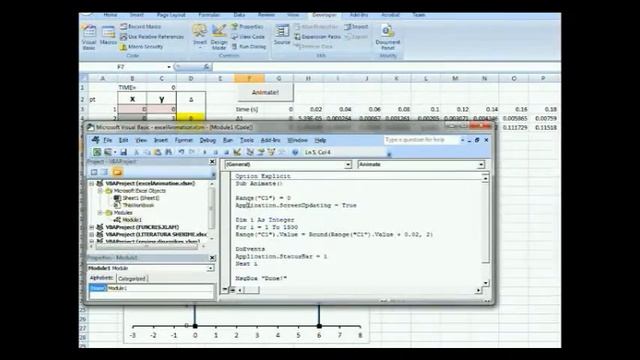Open Macro Security settings
This screenshot has width=640, height=360.
coord(142,47)
